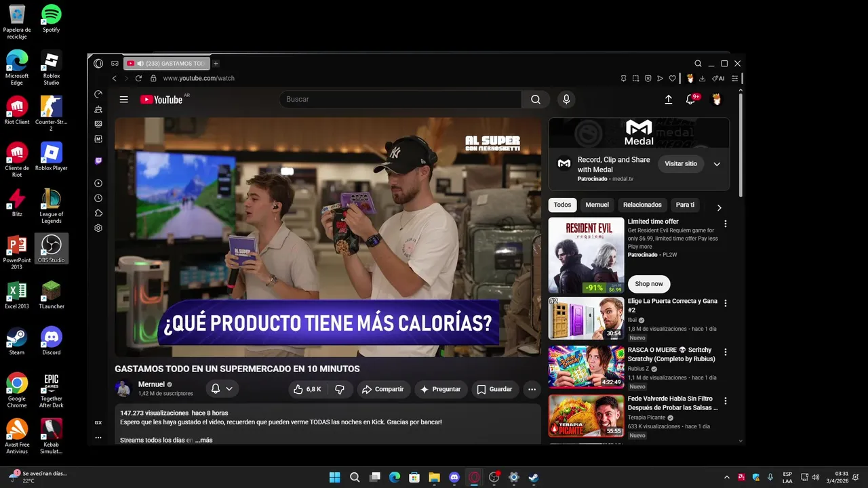Viewport: 868px width, 488px height.
Task: Click Visitar sitio on Medal ad
Action: [x=681, y=164]
